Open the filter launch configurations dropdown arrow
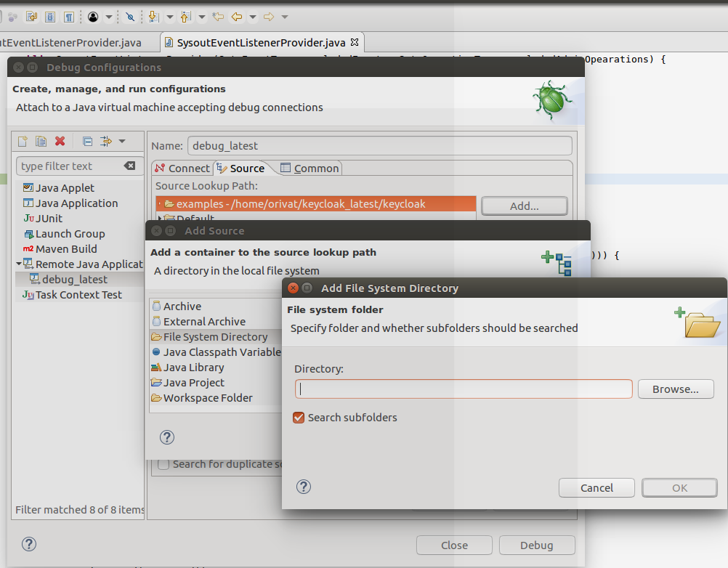 click(121, 141)
